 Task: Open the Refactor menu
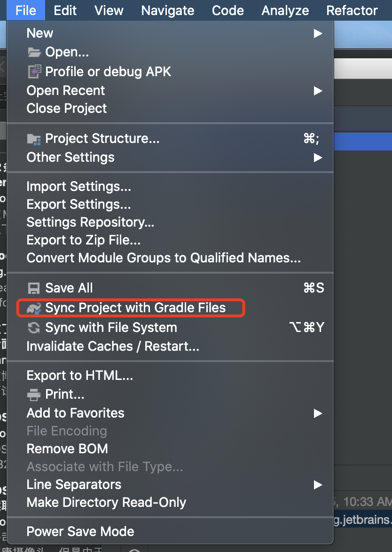pyautogui.click(x=352, y=10)
